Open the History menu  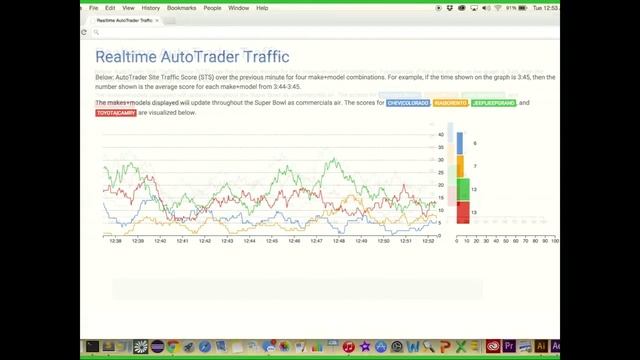151,8
